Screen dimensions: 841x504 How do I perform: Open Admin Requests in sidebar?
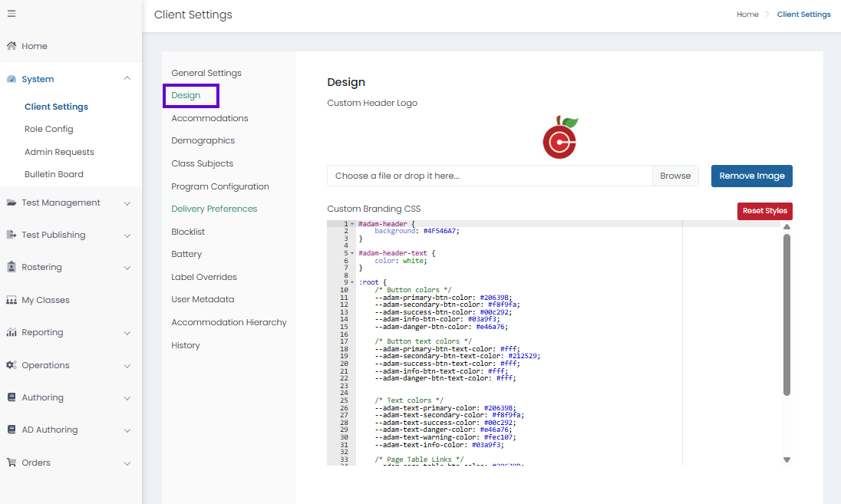coord(59,152)
